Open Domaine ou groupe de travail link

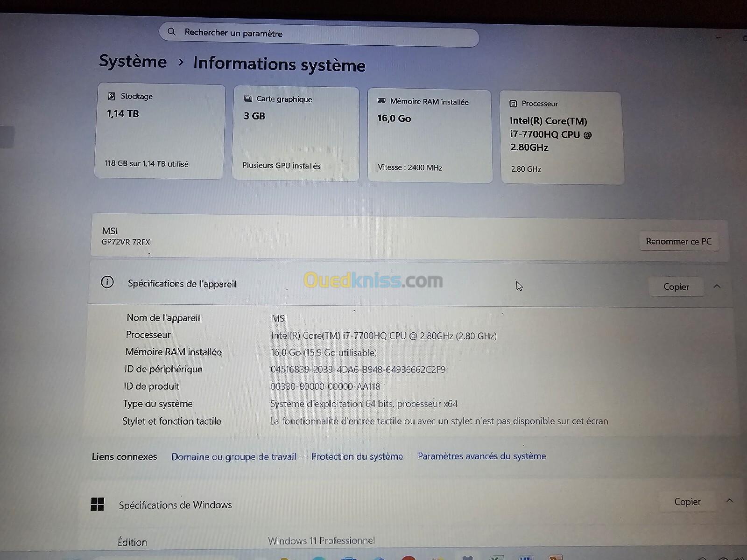[234, 456]
